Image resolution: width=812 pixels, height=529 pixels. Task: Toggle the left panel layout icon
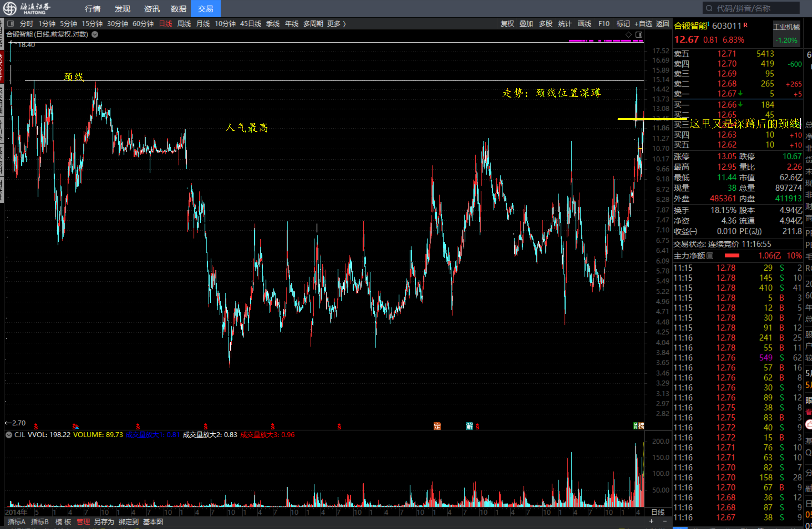(11, 24)
